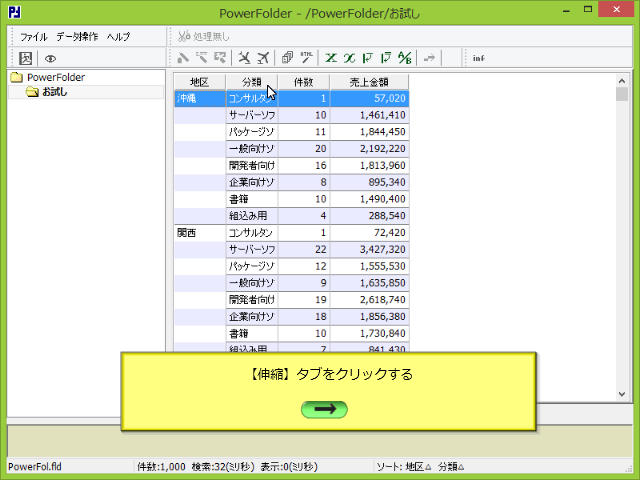Select the お試し folder in tree
The height and width of the screenshot is (480, 640).
pos(55,92)
